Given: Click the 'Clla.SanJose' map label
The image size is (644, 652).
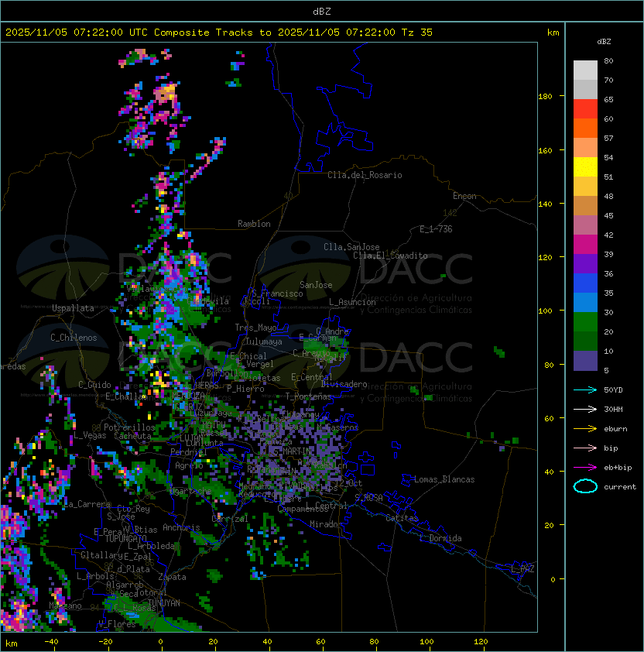Looking at the screenshot, I should 351,247.
